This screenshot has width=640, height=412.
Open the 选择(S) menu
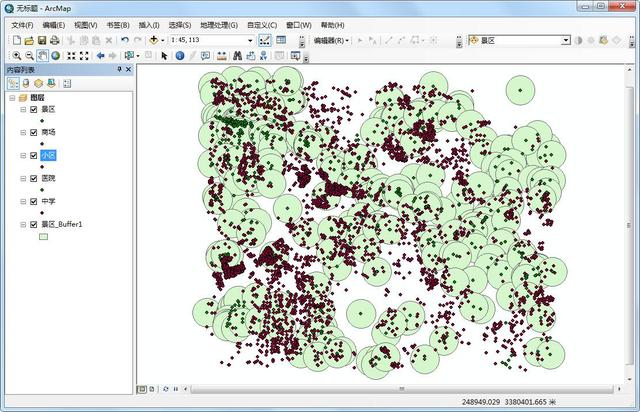[180, 25]
